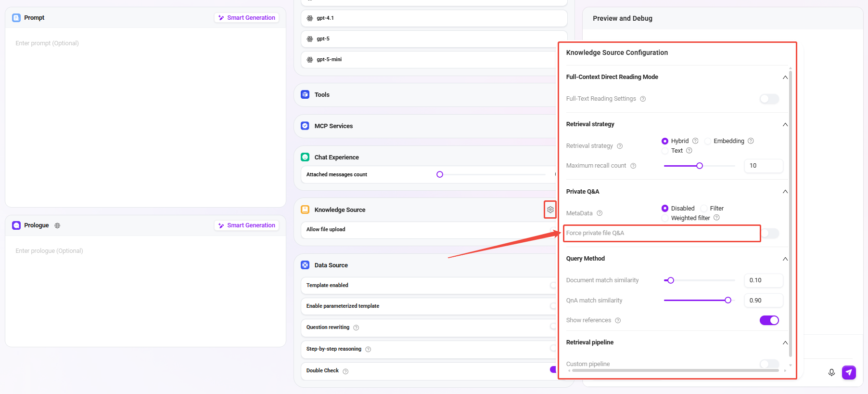
Task: Select Text retrieval strategy
Action: [665, 151]
